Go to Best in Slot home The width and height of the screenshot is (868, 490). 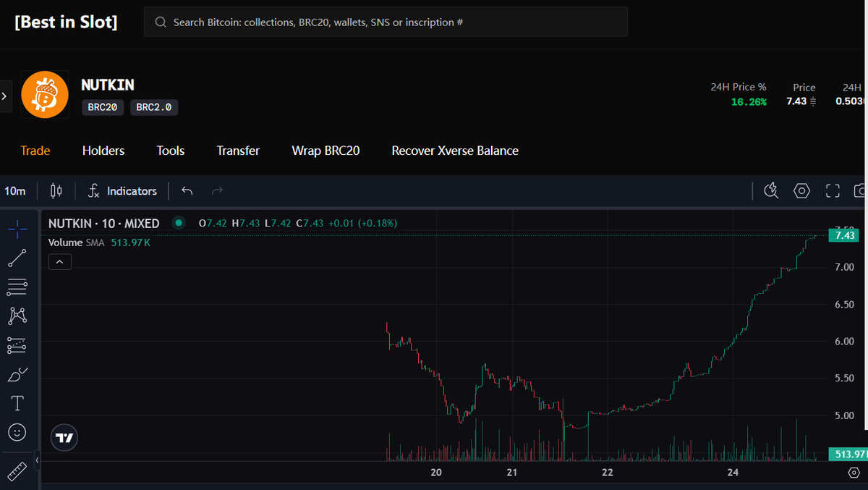[x=66, y=22]
